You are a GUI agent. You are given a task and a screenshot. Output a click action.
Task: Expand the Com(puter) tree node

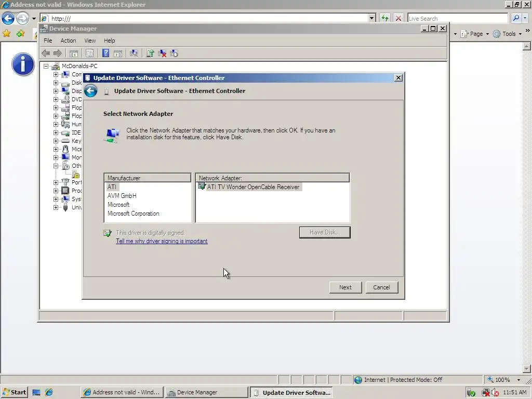(x=56, y=74)
